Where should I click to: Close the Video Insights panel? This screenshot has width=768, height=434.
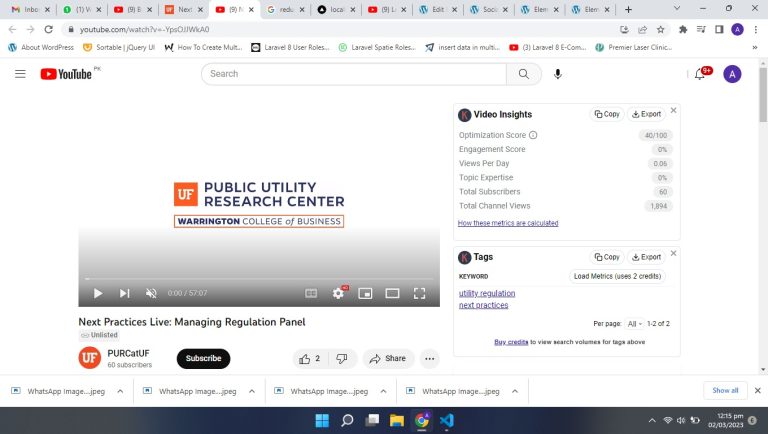(x=673, y=110)
